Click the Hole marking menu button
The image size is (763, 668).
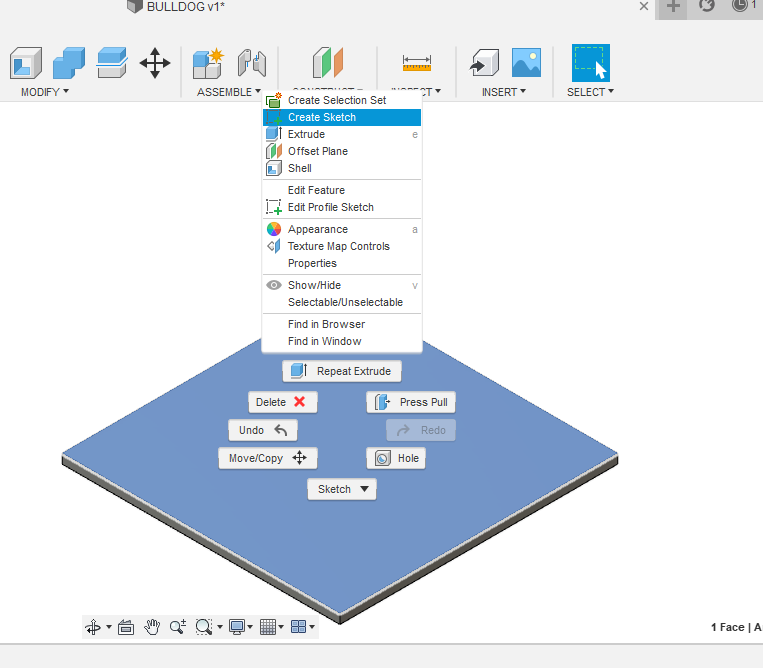396,458
